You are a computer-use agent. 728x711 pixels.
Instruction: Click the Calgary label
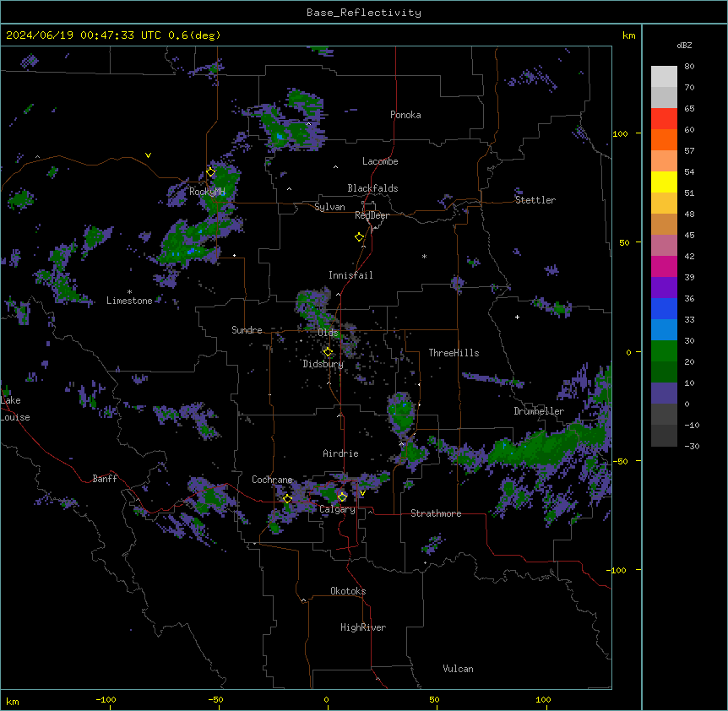338,509
